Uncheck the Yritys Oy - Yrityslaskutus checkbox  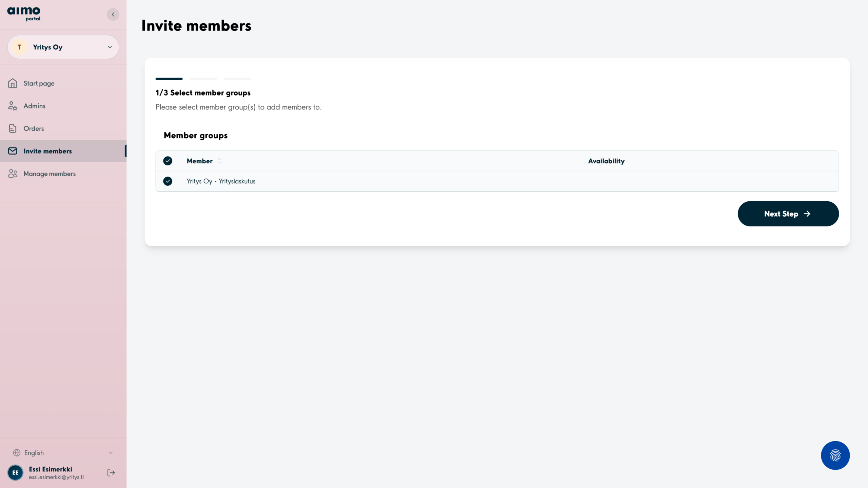(167, 181)
